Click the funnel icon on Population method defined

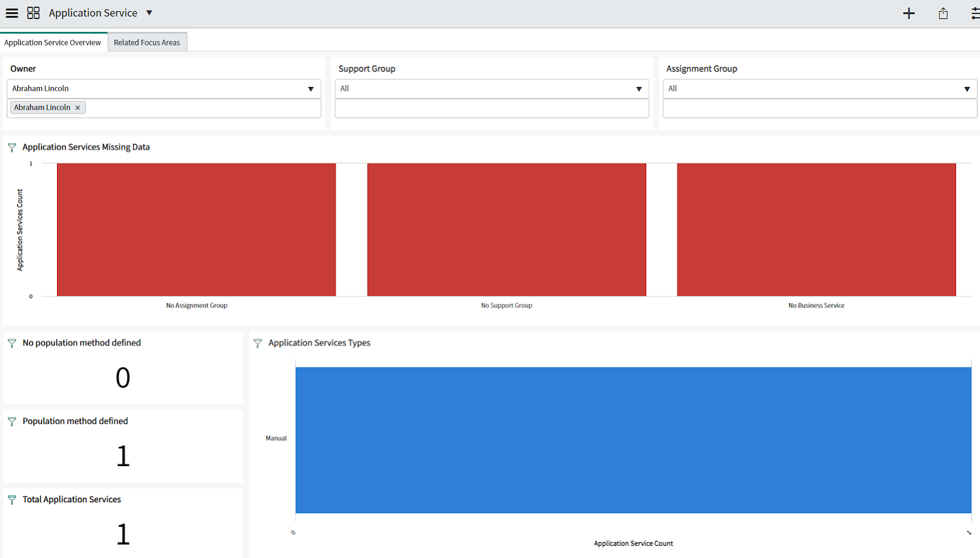[11, 421]
